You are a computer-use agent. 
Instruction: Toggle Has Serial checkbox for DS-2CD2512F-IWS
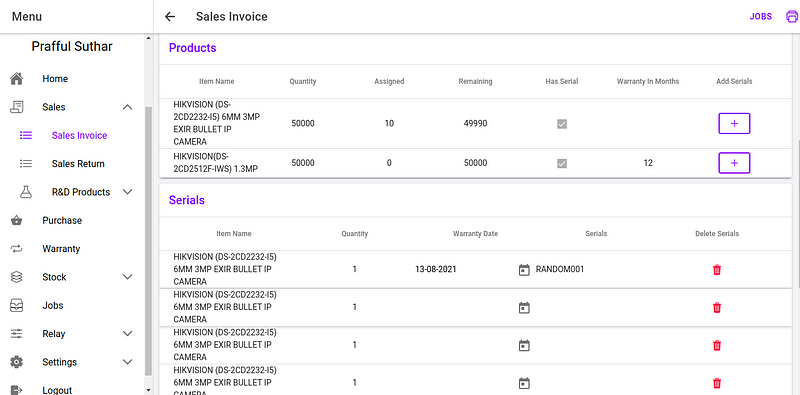tap(562, 163)
